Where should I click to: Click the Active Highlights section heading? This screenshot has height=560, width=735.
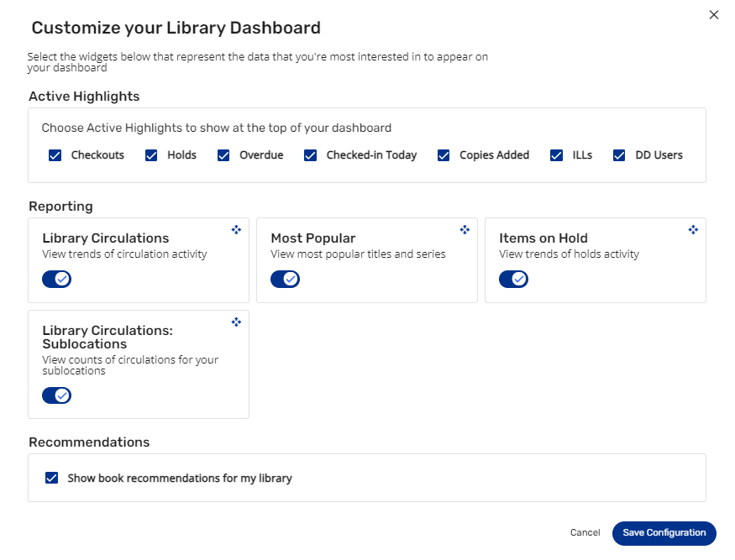(x=84, y=96)
